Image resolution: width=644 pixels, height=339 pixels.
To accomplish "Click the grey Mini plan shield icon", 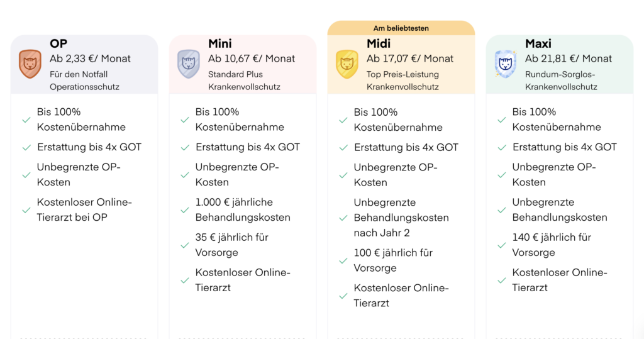I will pos(189,64).
